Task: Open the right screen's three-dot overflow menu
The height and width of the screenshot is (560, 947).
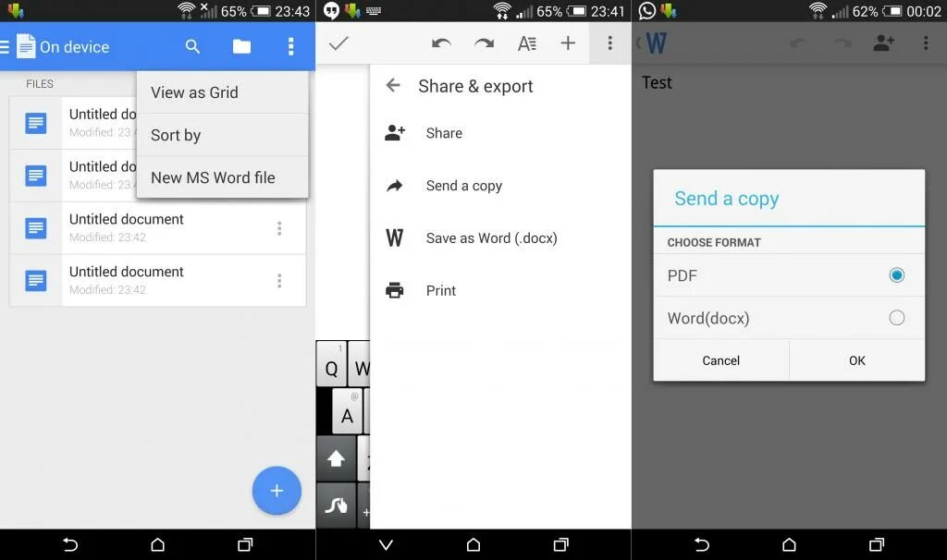Action: click(x=925, y=43)
